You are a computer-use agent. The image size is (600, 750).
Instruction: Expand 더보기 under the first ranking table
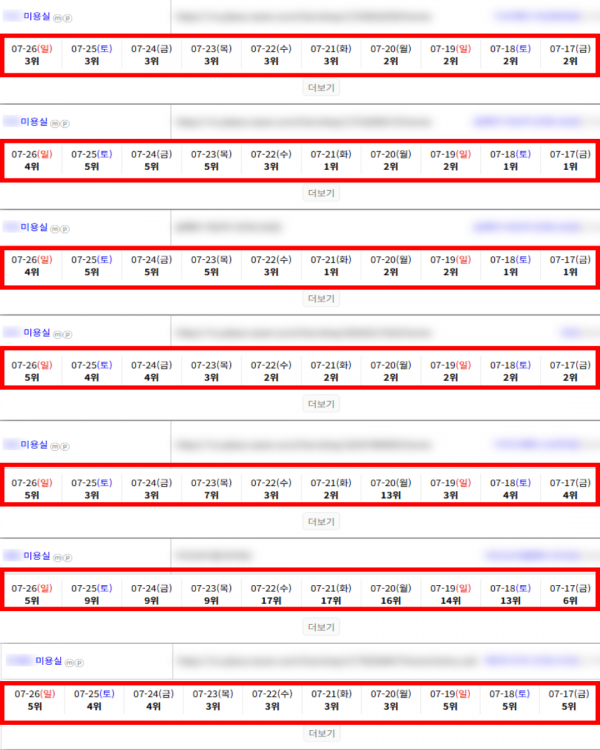click(x=321, y=88)
